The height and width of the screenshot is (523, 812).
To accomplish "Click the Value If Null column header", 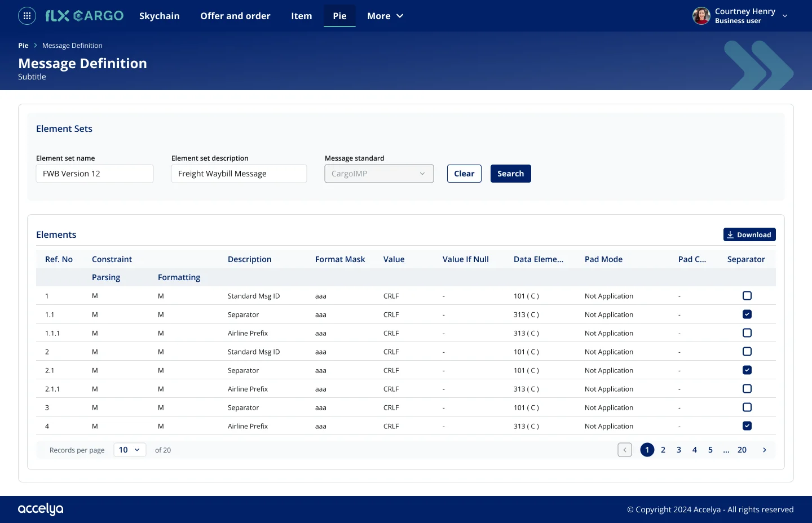I will pyautogui.click(x=466, y=259).
